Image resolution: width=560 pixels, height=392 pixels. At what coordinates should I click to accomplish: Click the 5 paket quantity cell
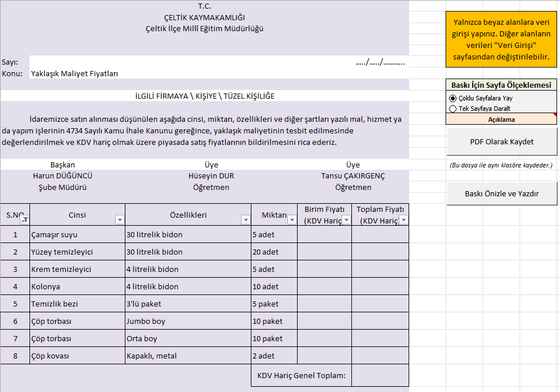(x=275, y=304)
